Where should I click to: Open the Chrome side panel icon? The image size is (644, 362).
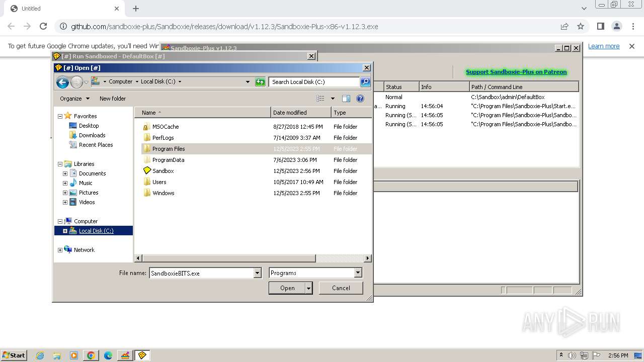(600, 26)
